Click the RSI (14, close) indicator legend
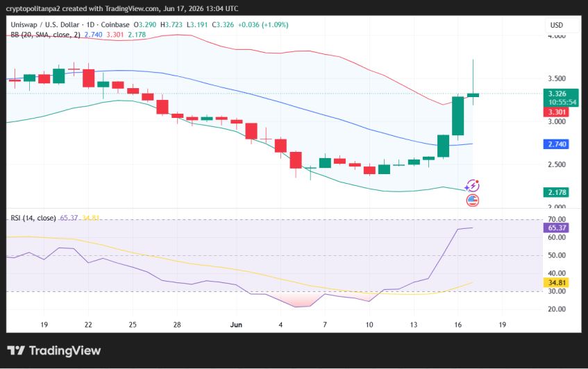This screenshot has height=369, width=588. click(x=33, y=218)
